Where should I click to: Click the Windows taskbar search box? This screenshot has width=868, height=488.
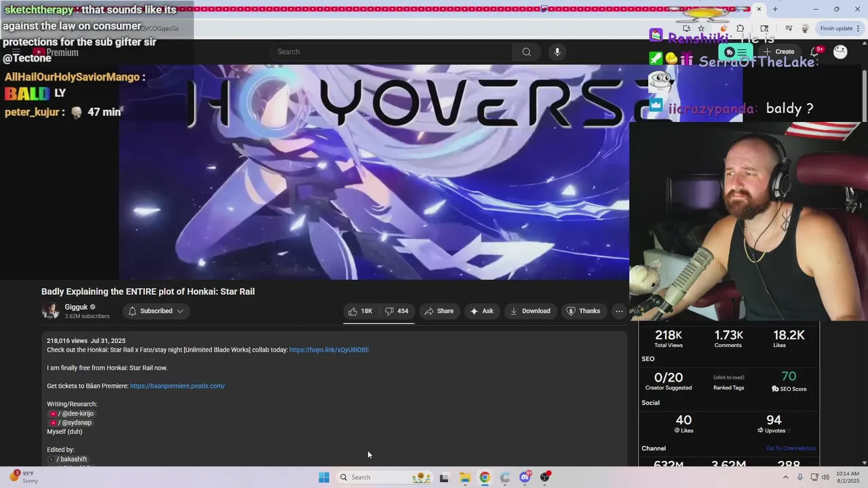click(384, 477)
